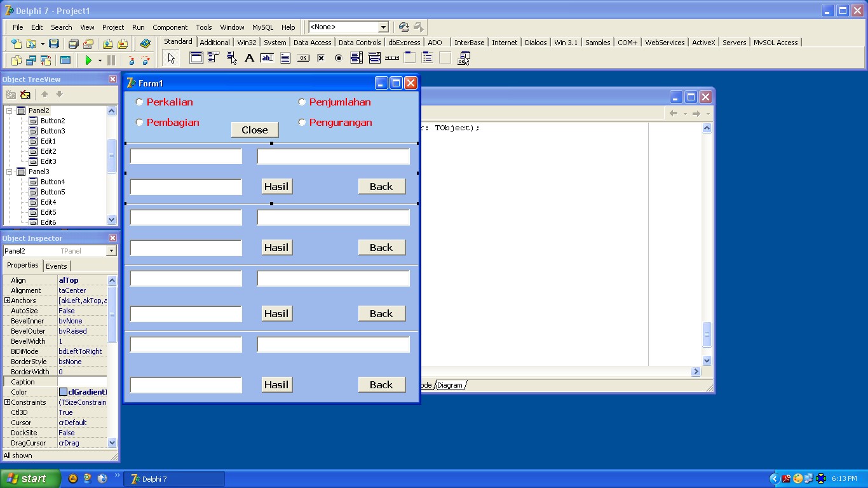This screenshot has width=868, height=488.
Task: Click Remove file from project icon
Action: [x=123, y=44]
